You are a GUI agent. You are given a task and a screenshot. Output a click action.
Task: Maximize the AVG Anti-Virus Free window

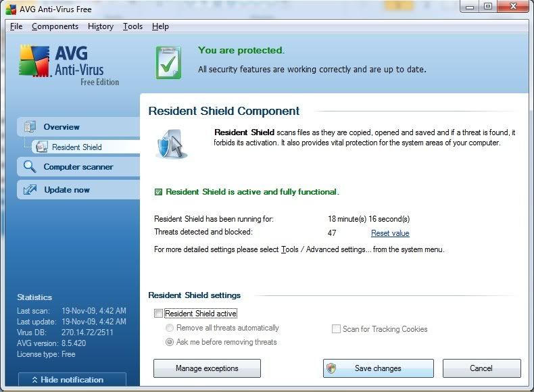[488, 7]
